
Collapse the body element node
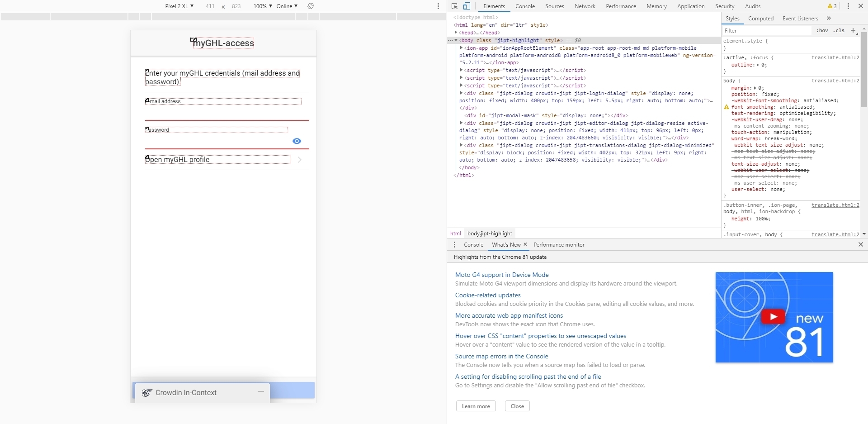click(456, 40)
